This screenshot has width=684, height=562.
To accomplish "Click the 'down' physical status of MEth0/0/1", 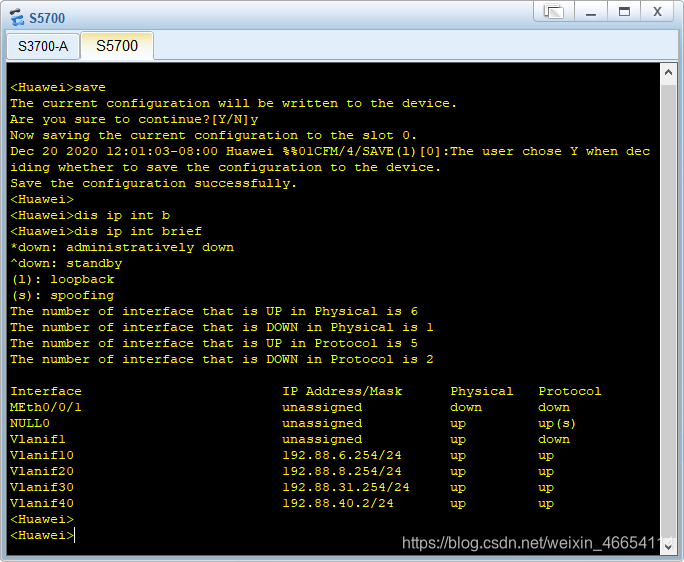I will point(466,408).
